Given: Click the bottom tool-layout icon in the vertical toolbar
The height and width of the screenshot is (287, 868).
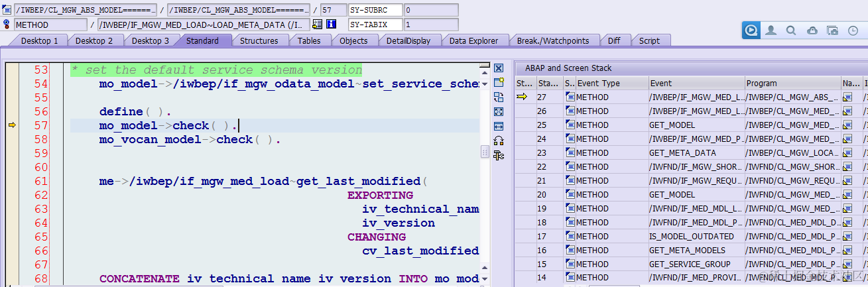Looking at the screenshot, I should 499,155.
